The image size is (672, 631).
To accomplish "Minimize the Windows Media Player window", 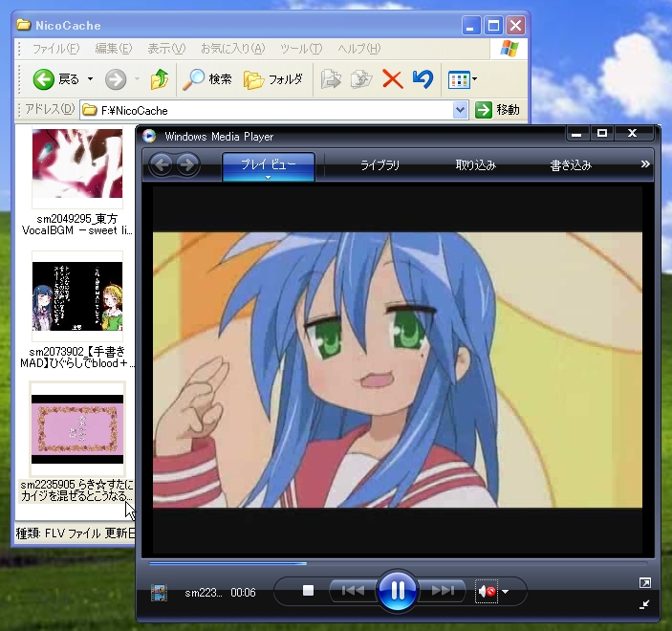I will (576, 134).
